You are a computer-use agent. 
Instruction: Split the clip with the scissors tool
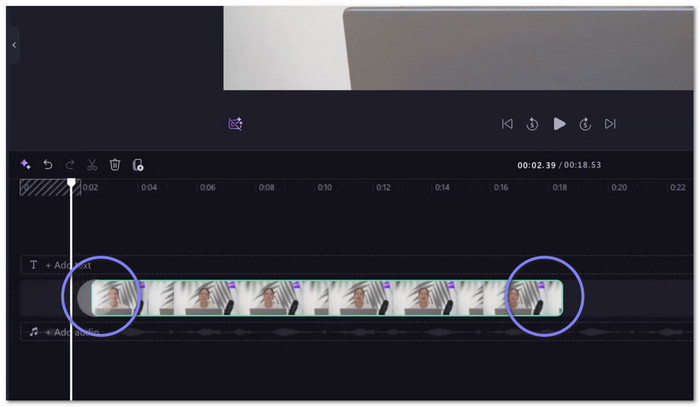[92, 165]
